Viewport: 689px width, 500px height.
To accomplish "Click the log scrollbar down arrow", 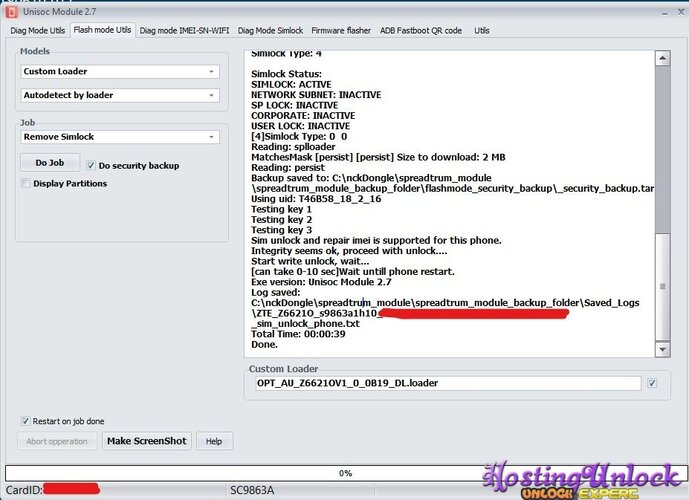I will click(663, 350).
